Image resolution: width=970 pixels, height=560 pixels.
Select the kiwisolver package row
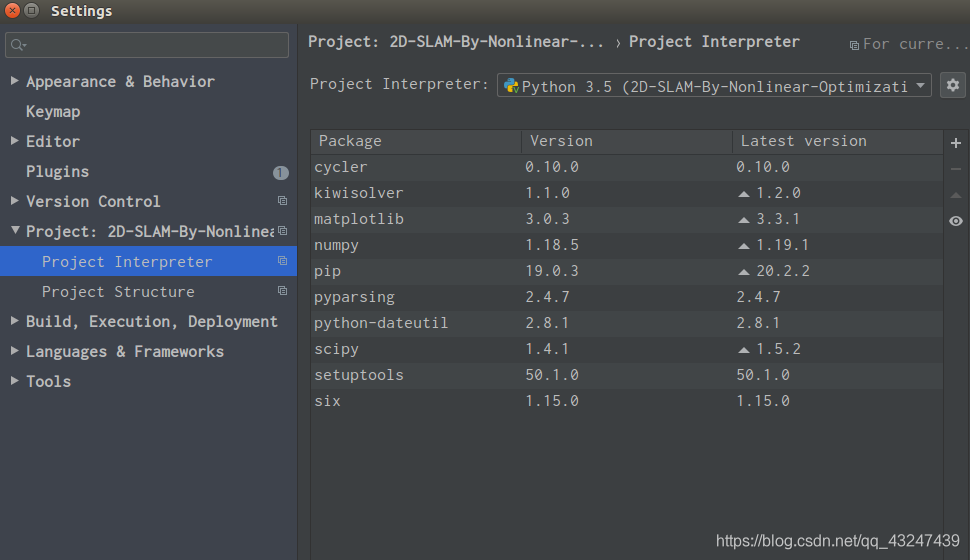point(627,193)
